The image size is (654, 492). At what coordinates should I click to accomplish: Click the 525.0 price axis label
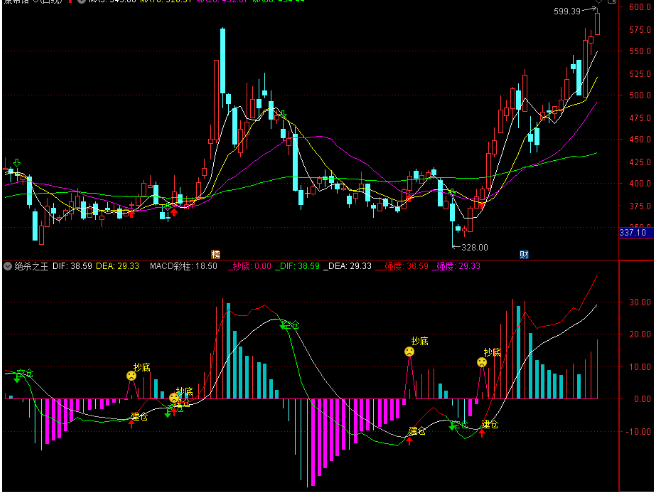[641, 74]
